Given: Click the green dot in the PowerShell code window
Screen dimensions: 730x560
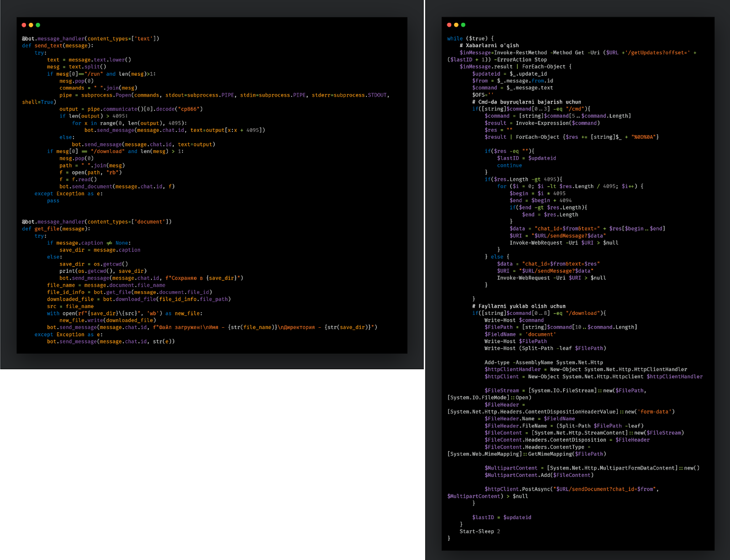Looking at the screenshot, I should point(463,25).
